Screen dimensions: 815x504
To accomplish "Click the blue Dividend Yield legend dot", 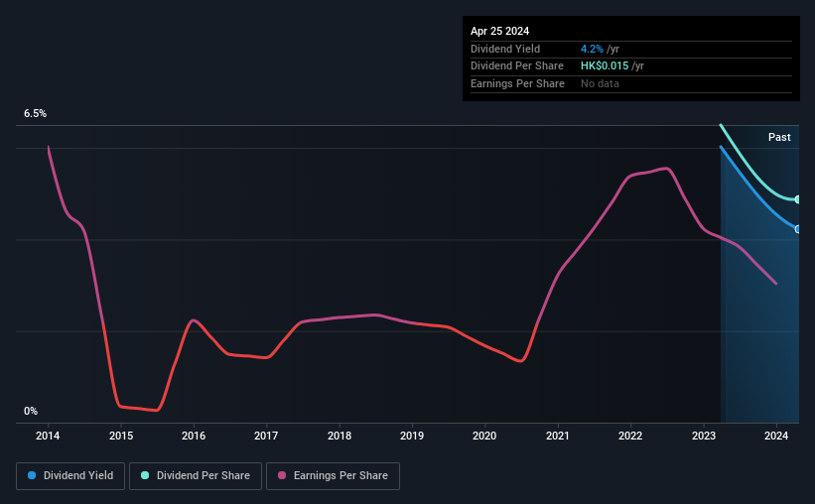I will tap(32, 475).
